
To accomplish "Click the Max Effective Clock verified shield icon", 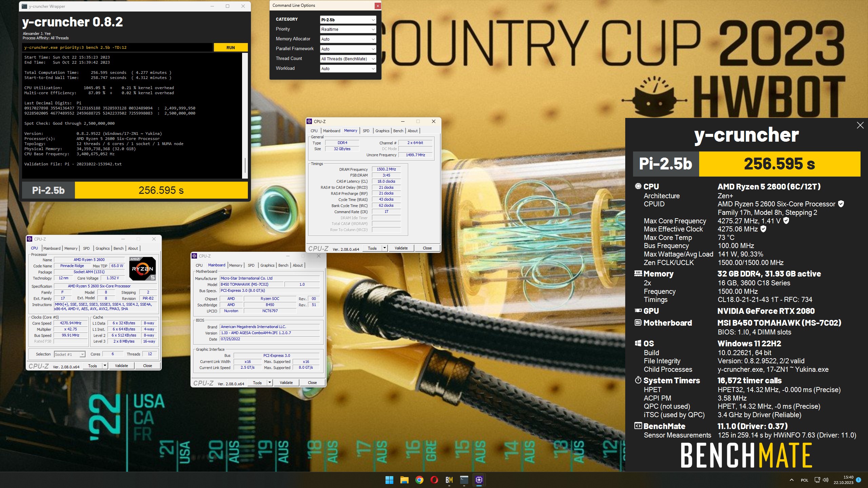I will click(x=763, y=229).
